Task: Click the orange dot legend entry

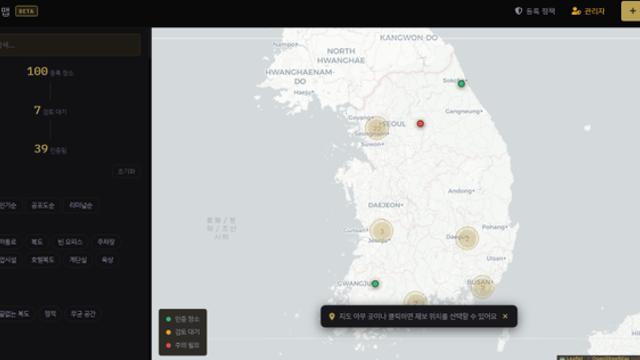Action: point(182,332)
